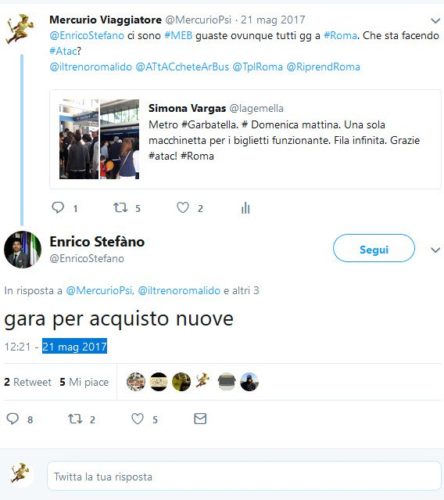
Task: Send Enrico's tweet via direct message envelope
Action: (200, 419)
